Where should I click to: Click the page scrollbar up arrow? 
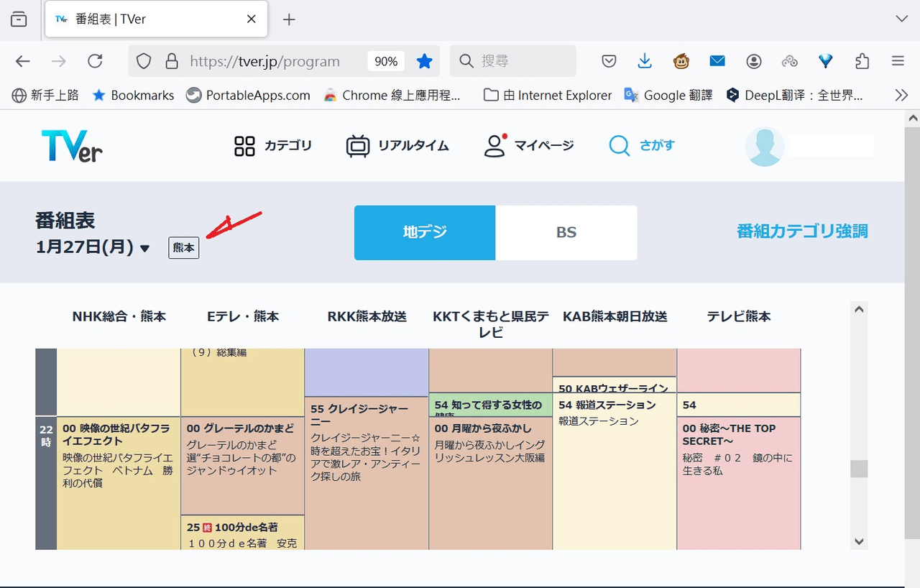click(x=913, y=118)
